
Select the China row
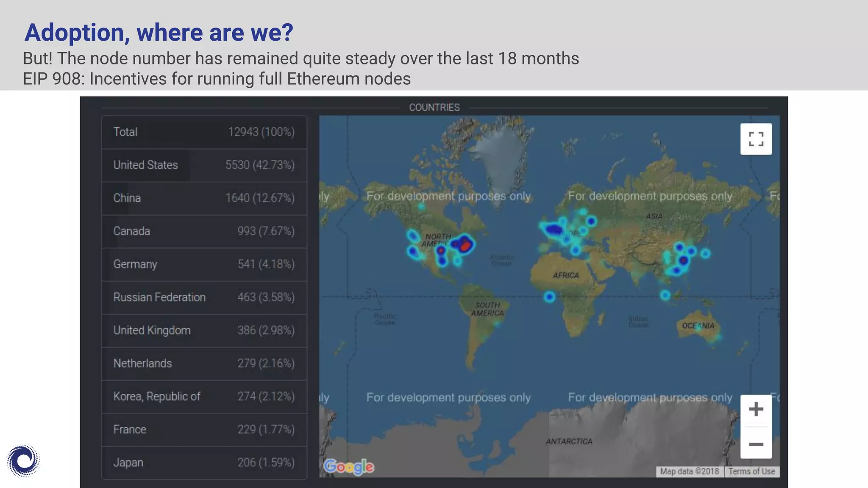(x=204, y=198)
